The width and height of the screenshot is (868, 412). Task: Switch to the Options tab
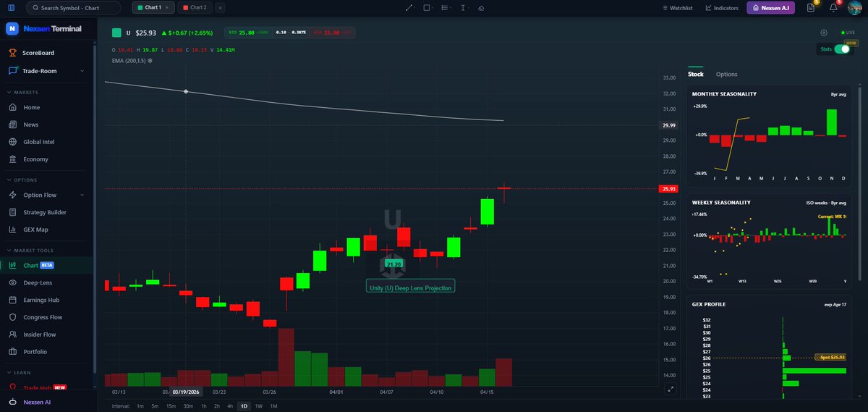point(726,74)
